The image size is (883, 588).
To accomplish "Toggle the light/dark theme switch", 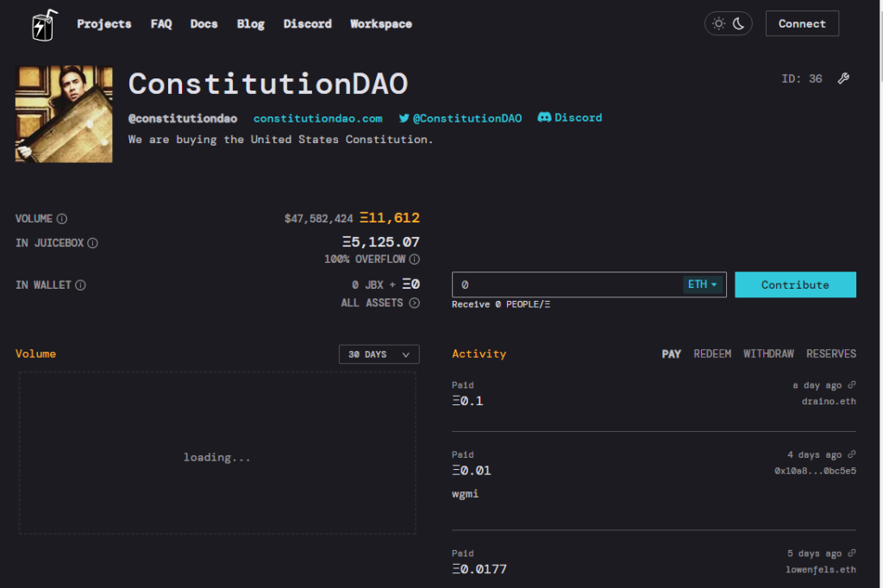I will click(x=729, y=24).
